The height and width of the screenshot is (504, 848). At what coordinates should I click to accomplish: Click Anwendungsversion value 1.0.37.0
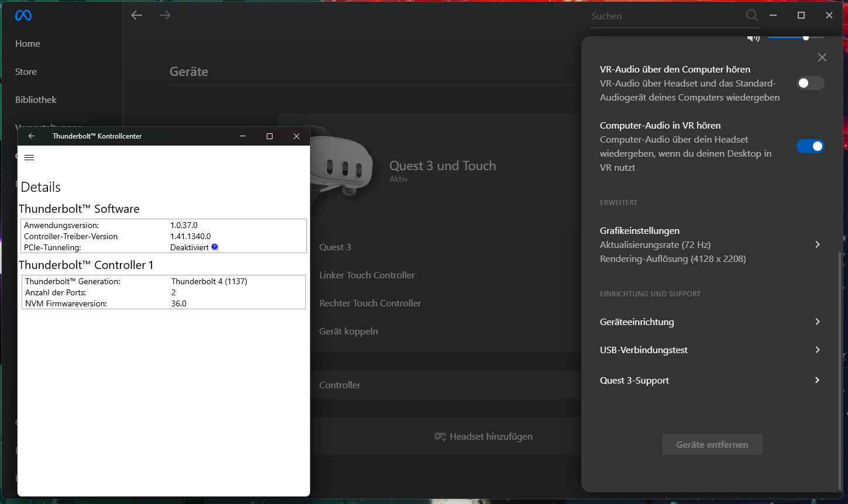pyautogui.click(x=184, y=225)
